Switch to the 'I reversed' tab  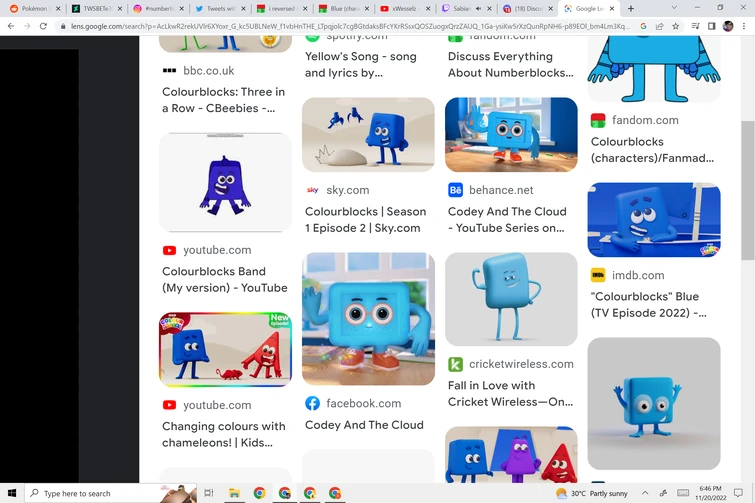point(281,8)
